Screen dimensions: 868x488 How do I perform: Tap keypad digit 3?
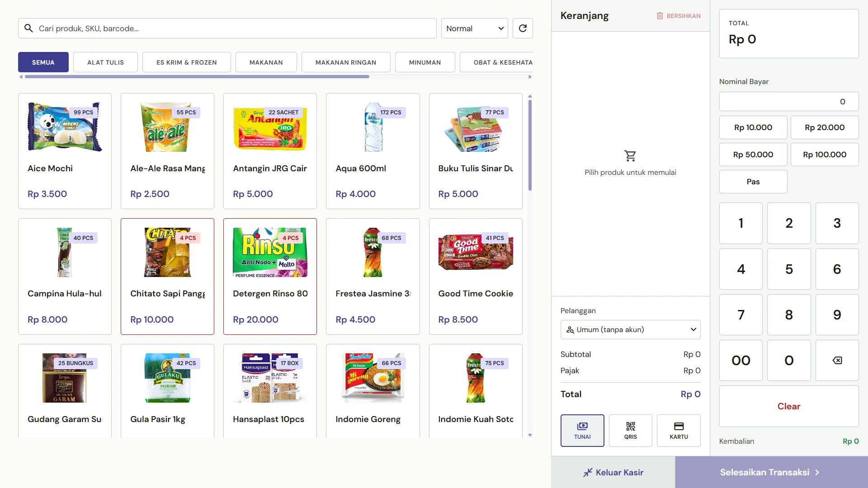(837, 223)
